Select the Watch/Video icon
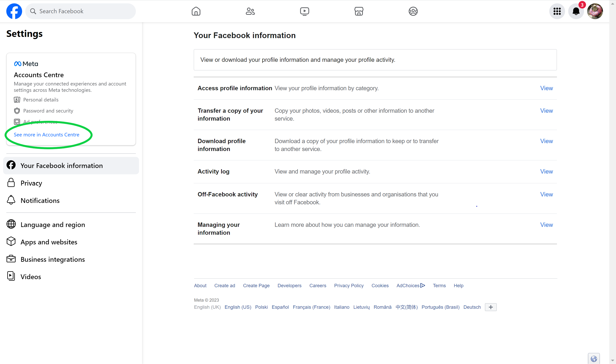 (x=304, y=11)
